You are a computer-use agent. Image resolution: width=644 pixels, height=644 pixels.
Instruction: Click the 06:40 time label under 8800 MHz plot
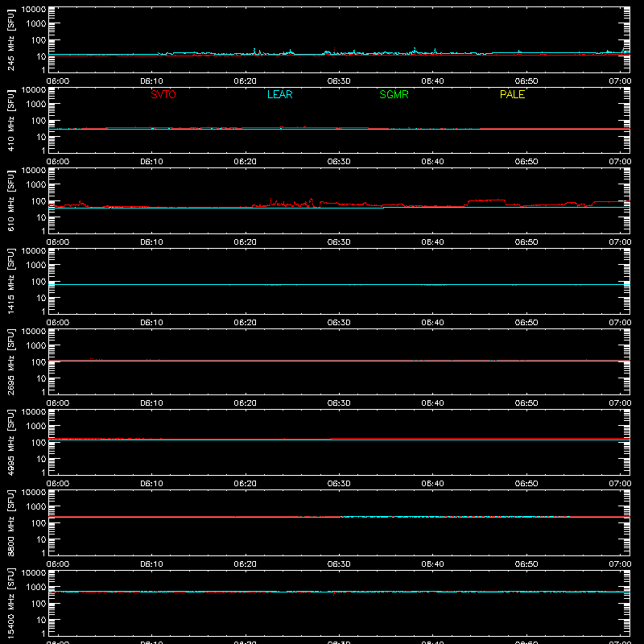432,564
